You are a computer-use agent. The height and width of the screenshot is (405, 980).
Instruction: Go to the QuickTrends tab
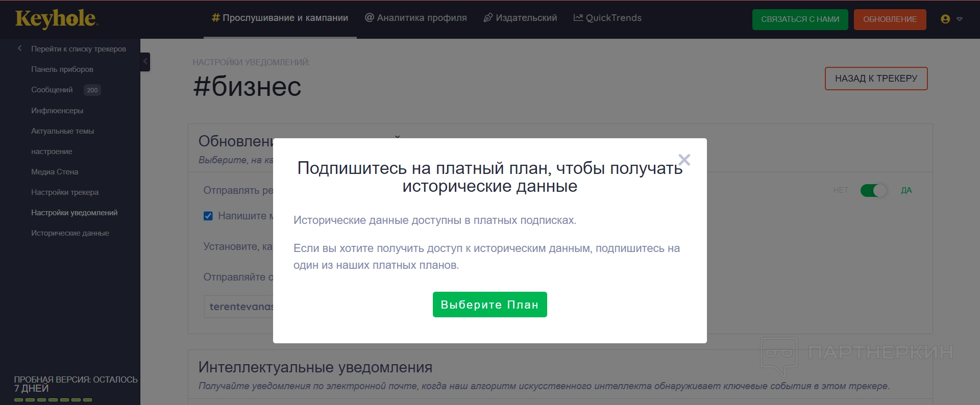coord(607,18)
